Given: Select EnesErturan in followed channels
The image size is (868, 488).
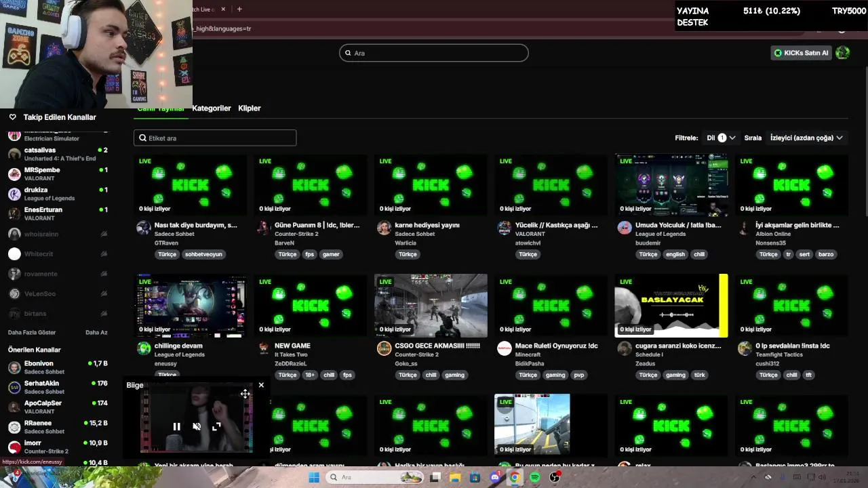Looking at the screenshot, I should click(x=58, y=213).
